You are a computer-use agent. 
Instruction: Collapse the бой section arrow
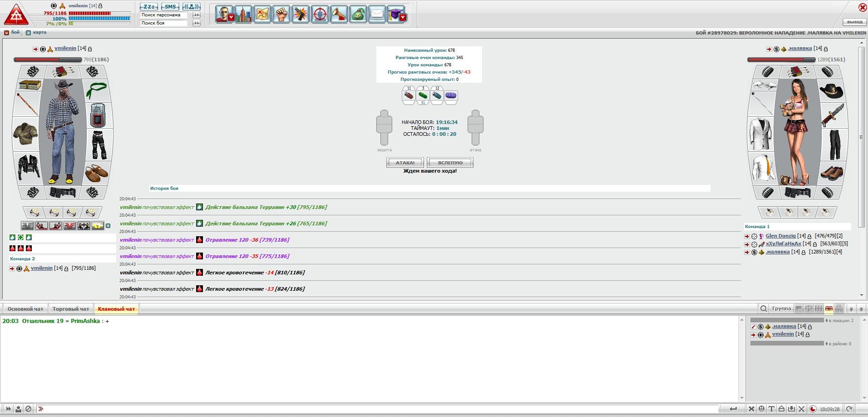(6, 33)
